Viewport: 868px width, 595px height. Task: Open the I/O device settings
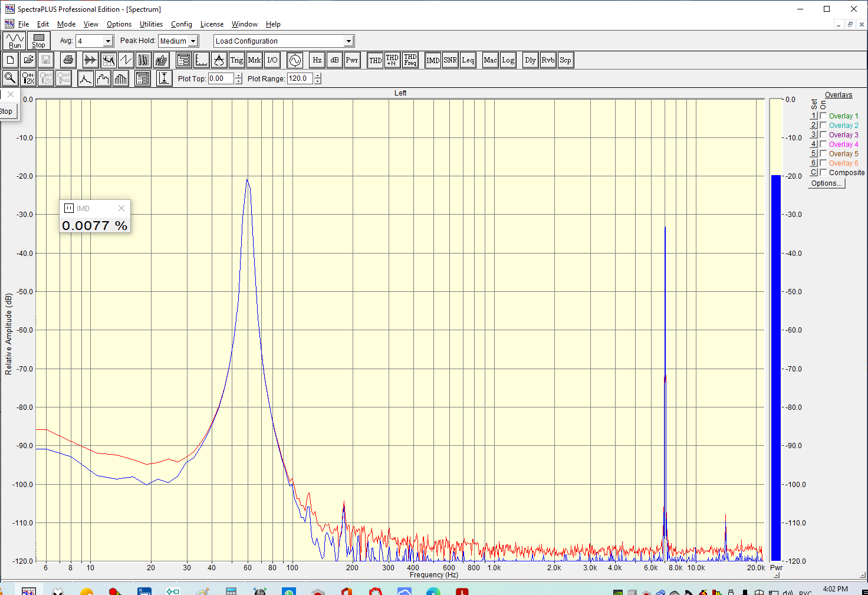[x=272, y=60]
